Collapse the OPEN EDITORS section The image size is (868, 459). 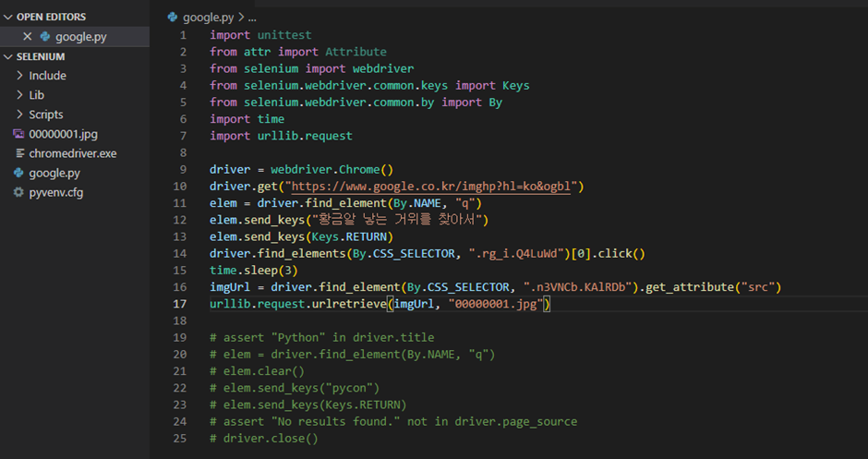tap(7, 18)
